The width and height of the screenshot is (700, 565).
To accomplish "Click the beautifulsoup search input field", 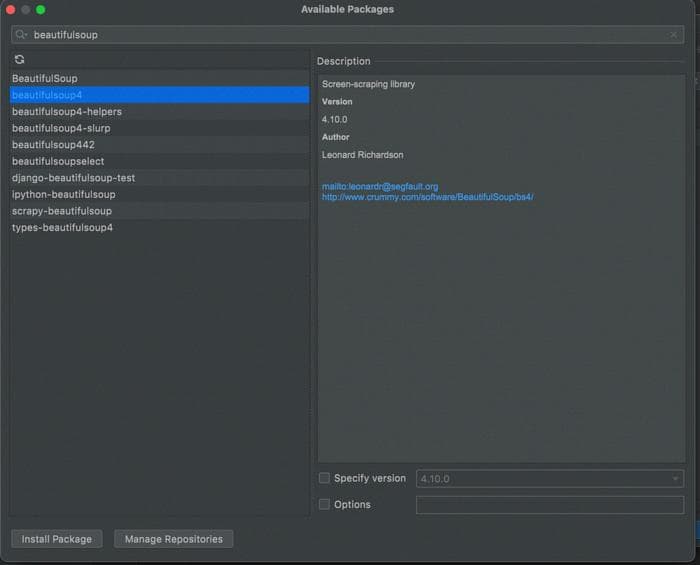I will click(x=347, y=35).
